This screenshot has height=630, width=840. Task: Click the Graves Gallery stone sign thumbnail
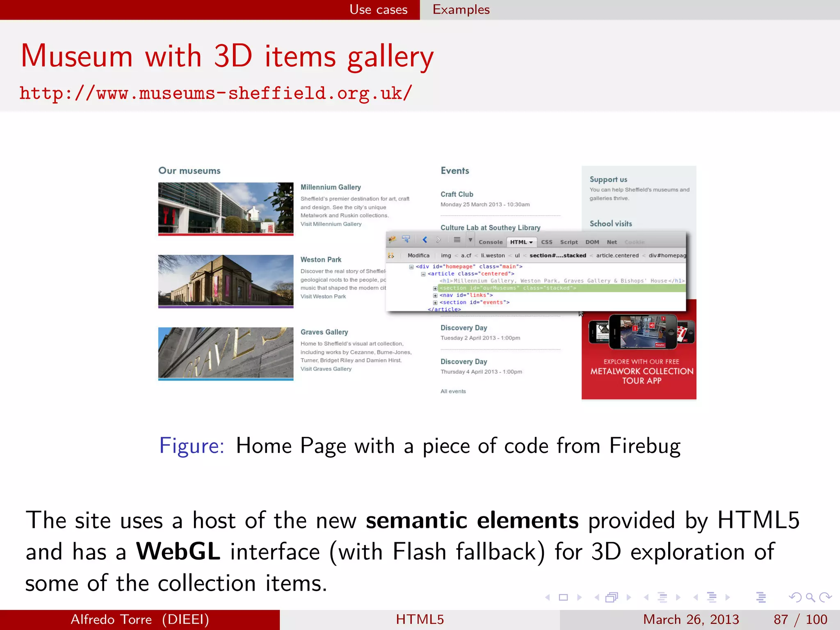click(x=226, y=353)
